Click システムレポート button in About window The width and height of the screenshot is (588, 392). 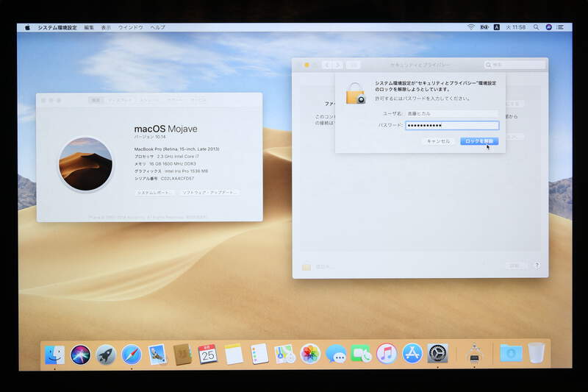click(154, 193)
